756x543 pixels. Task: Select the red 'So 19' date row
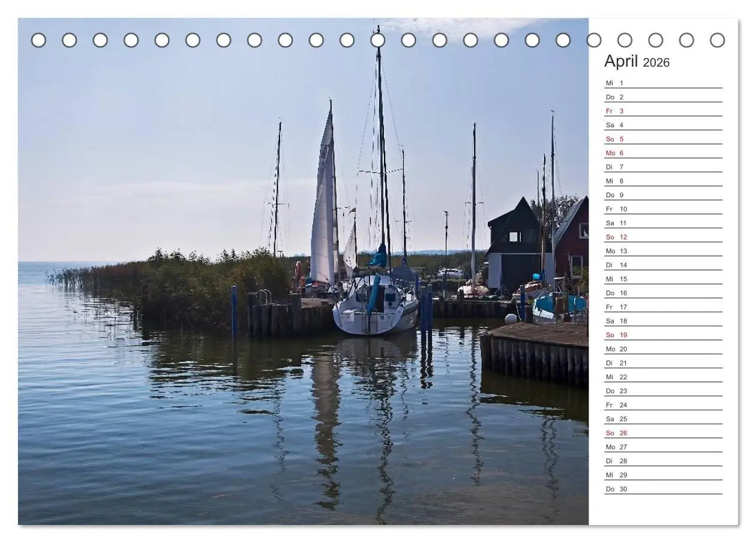663,335
